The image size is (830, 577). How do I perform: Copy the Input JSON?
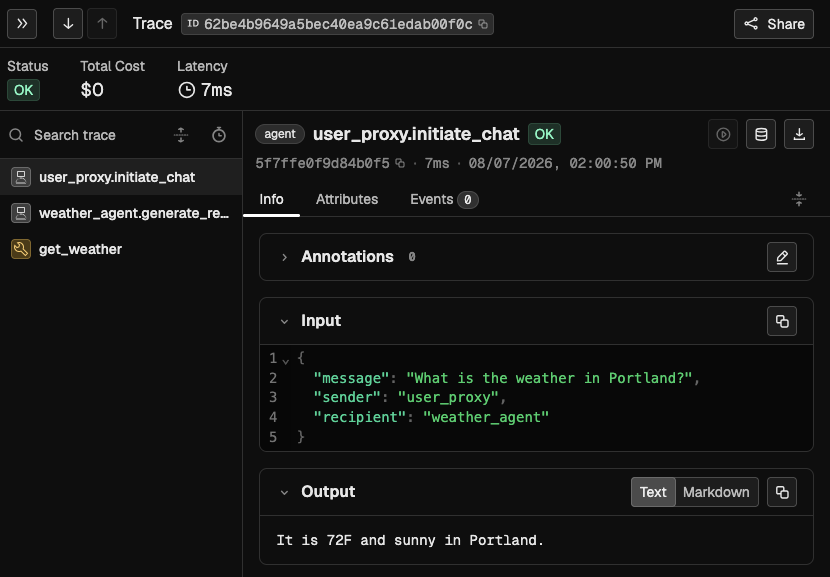tap(782, 321)
